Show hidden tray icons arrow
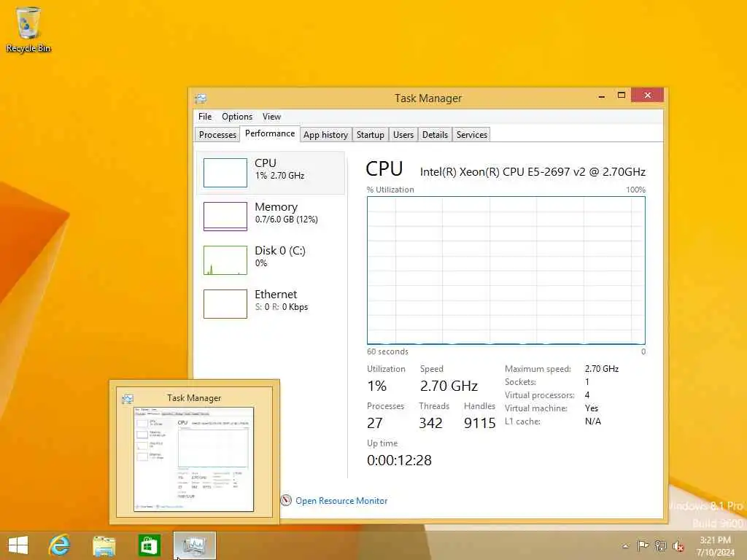The image size is (747, 560). click(625, 546)
